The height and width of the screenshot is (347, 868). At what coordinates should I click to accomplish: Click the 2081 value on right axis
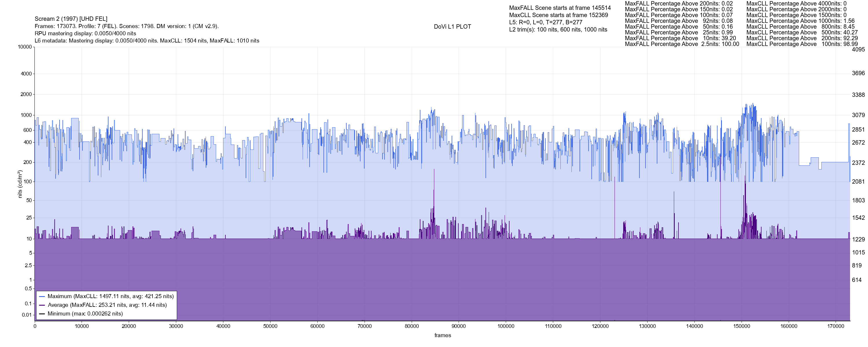858,182
